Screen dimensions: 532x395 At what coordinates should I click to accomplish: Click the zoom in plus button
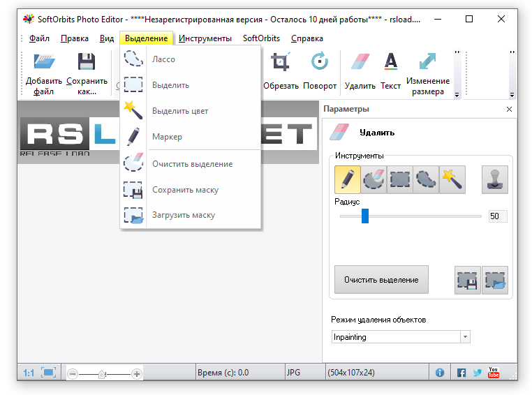137,374
